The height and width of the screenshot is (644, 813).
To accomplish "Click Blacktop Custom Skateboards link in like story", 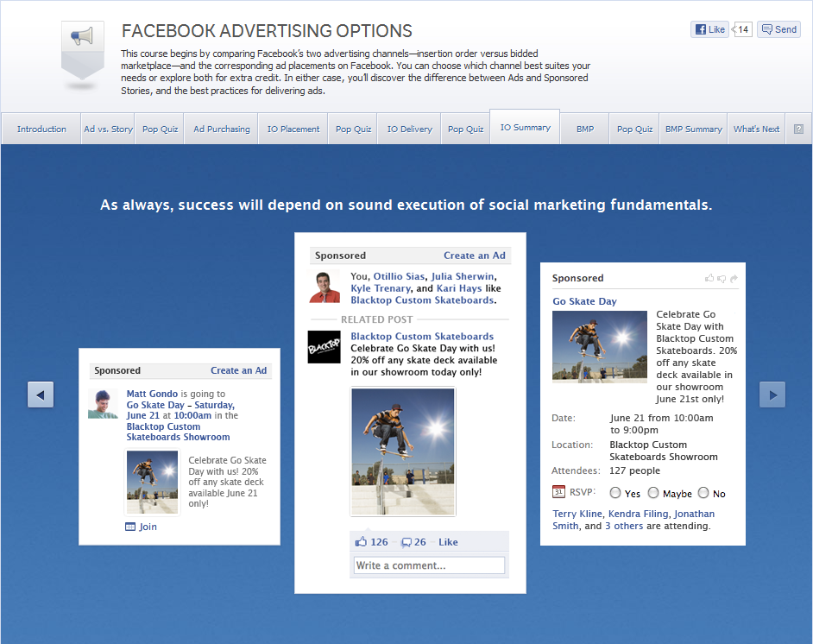I will (x=422, y=300).
